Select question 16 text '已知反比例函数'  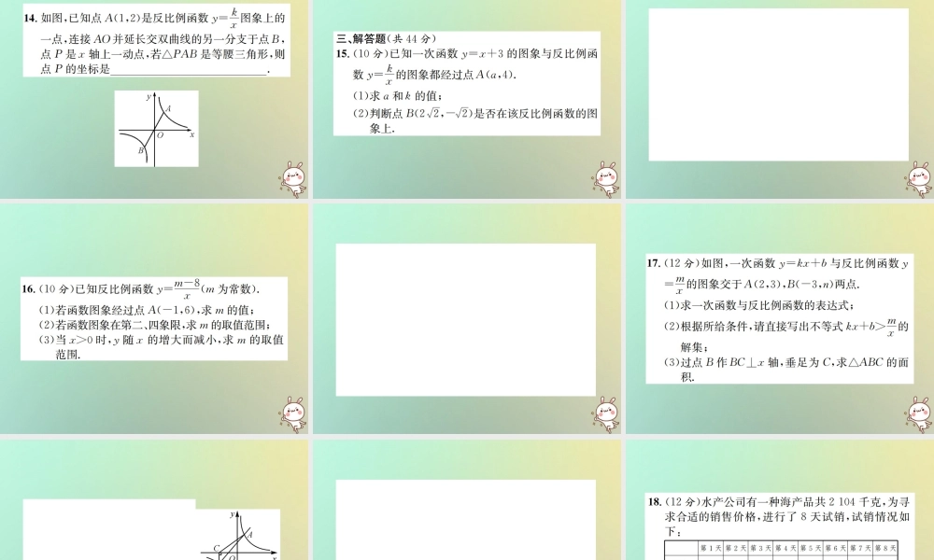pyautogui.click(x=114, y=289)
